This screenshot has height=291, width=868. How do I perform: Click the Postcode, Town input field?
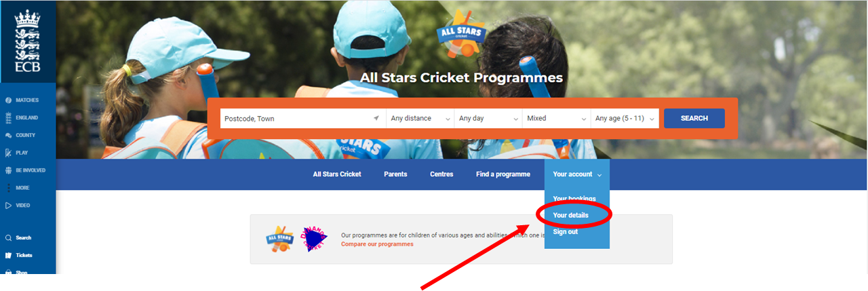pos(302,118)
